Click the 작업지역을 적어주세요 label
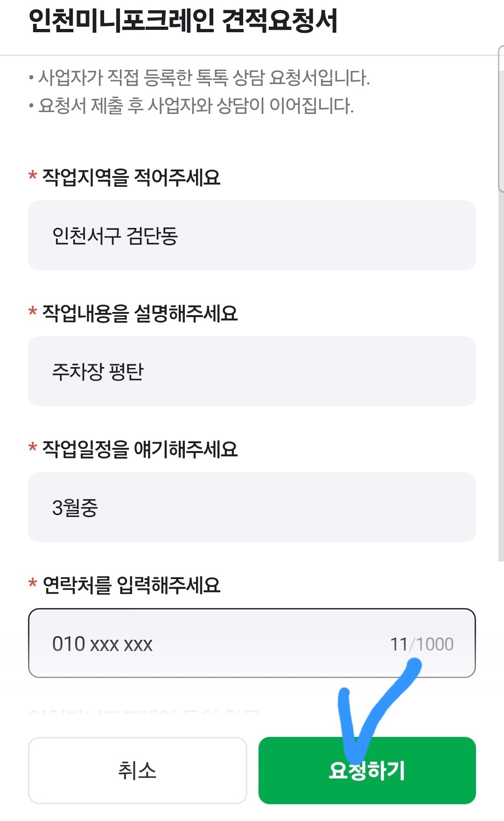Screen dimensions: 504x821 (131, 177)
